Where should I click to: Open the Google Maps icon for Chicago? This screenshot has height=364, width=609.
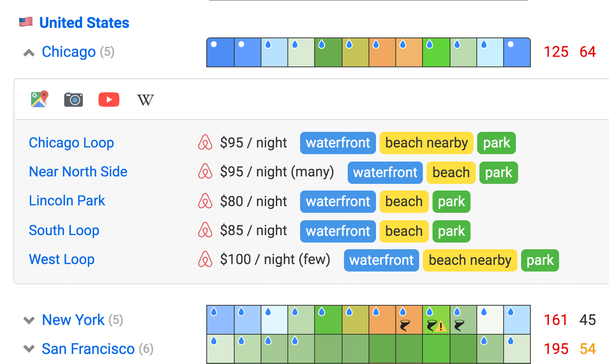(39, 99)
